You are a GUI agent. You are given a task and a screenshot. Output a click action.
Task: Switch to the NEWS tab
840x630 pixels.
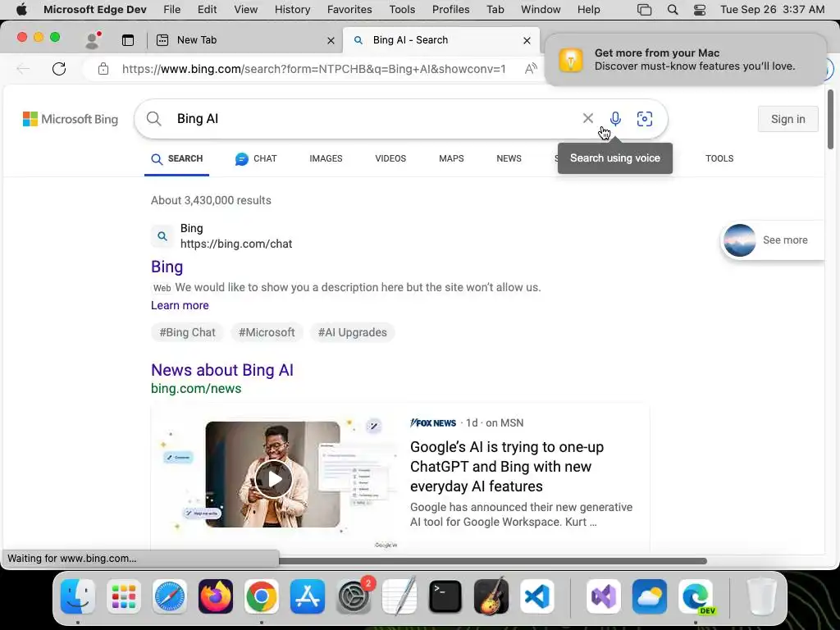(x=509, y=158)
